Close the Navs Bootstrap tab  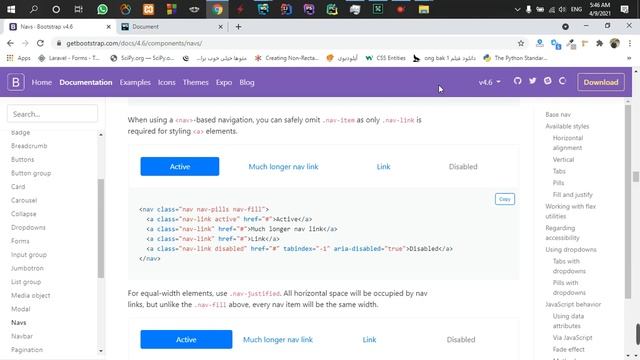[109, 27]
